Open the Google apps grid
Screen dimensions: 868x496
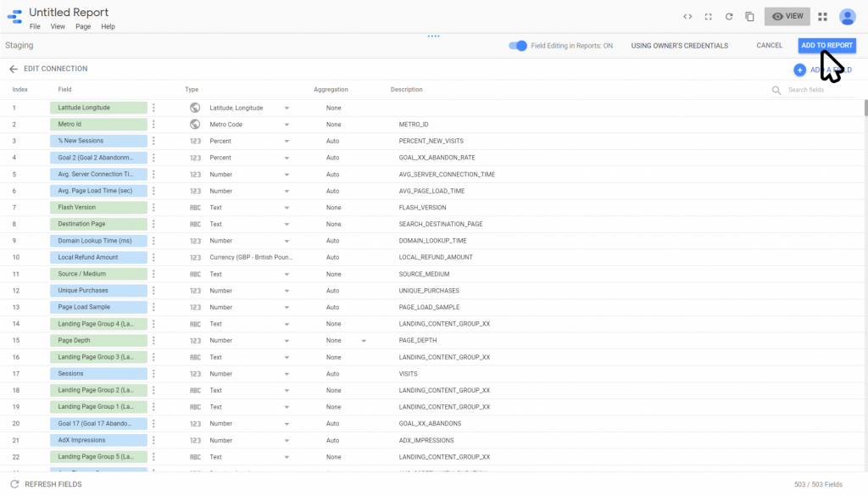(x=822, y=16)
